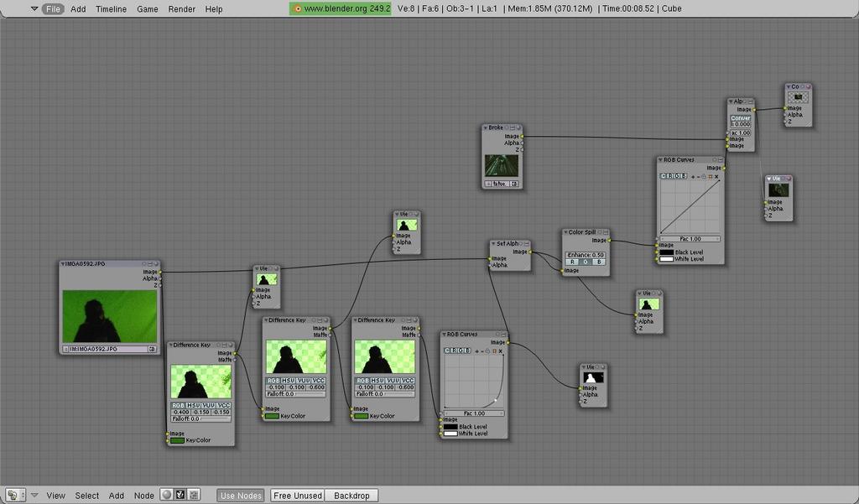Viewport: 859px width, 504px height.
Task: Open the Game menu
Action: point(148,8)
